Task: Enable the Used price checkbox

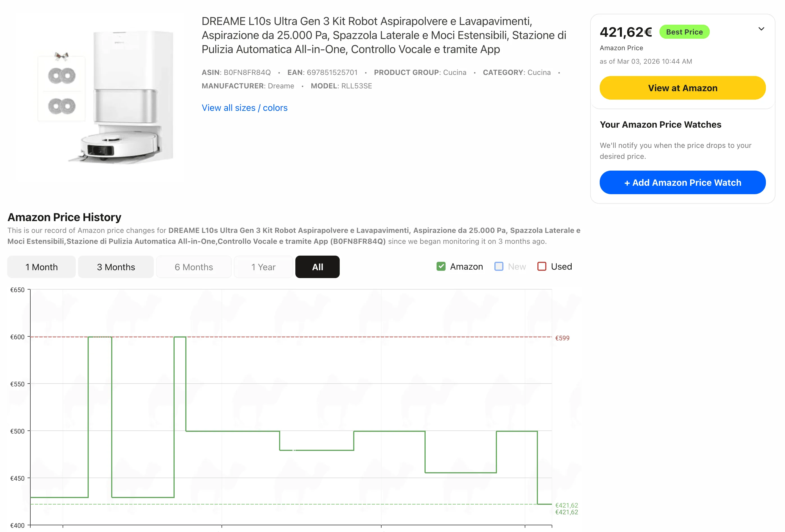Action: tap(542, 266)
